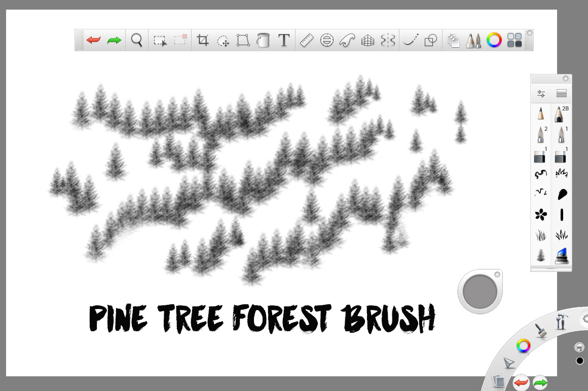This screenshot has width=588, height=391.
Task: Click the green Redo button in lagoon
Action: tap(540, 382)
